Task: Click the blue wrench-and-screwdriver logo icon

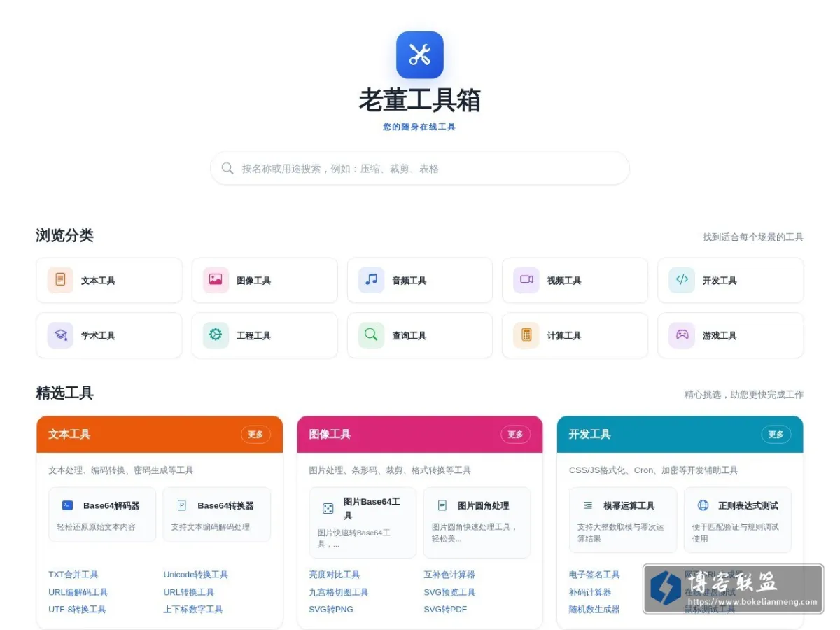Action: [420, 55]
